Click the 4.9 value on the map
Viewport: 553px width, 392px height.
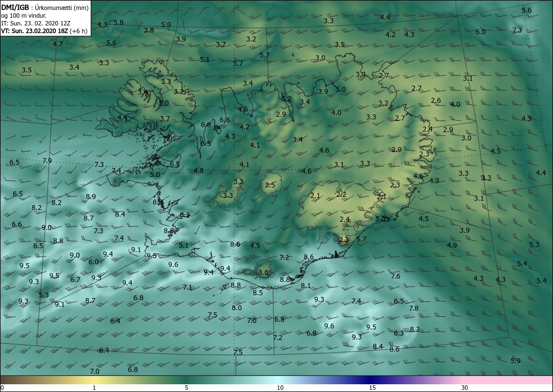[x=452, y=245]
